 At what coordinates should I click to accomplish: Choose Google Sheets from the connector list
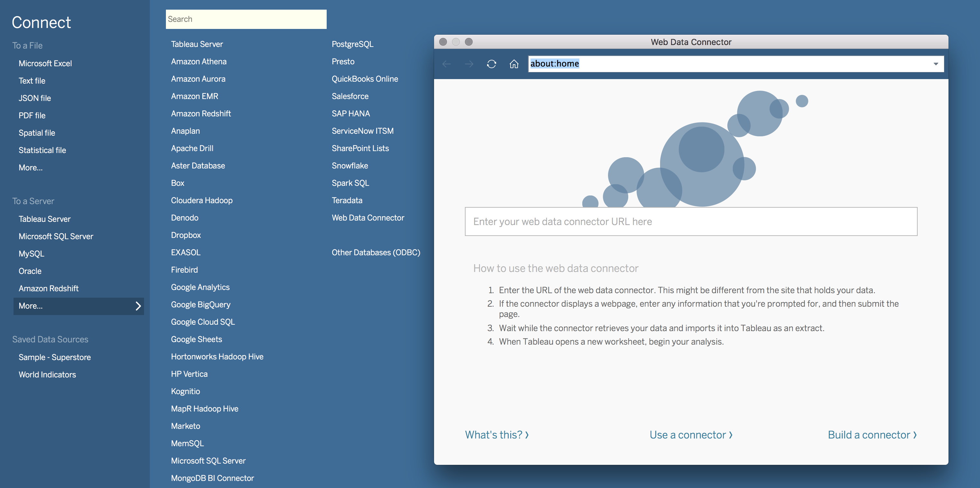pos(196,339)
